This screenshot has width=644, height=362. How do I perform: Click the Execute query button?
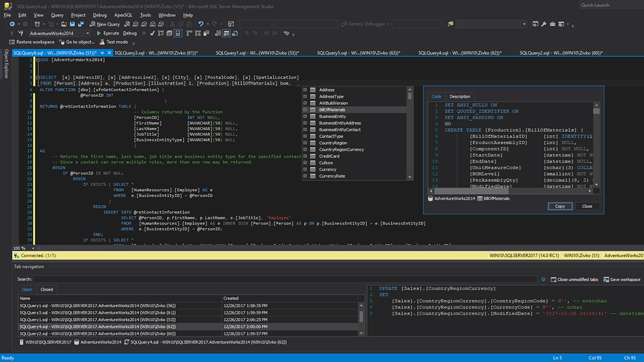[108, 33]
